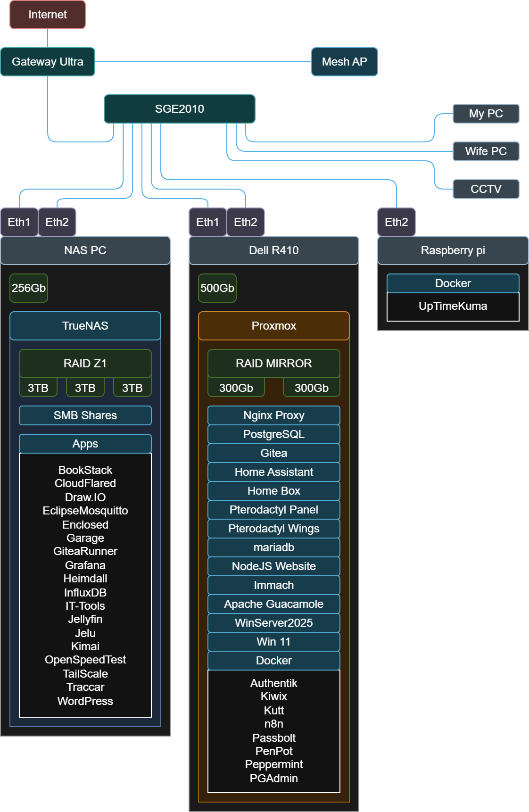Select the RAID Z1 box
This screenshot has width=529, height=812.
(x=85, y=364)
